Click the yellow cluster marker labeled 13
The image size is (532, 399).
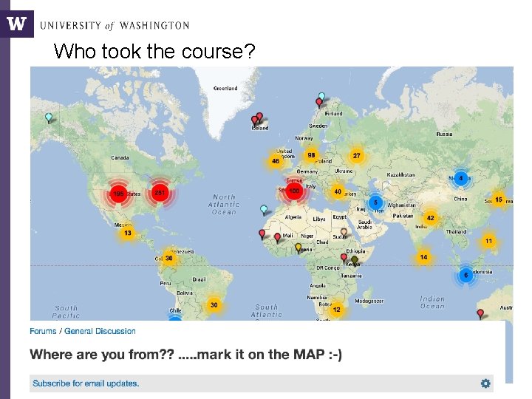click(128, 233)
